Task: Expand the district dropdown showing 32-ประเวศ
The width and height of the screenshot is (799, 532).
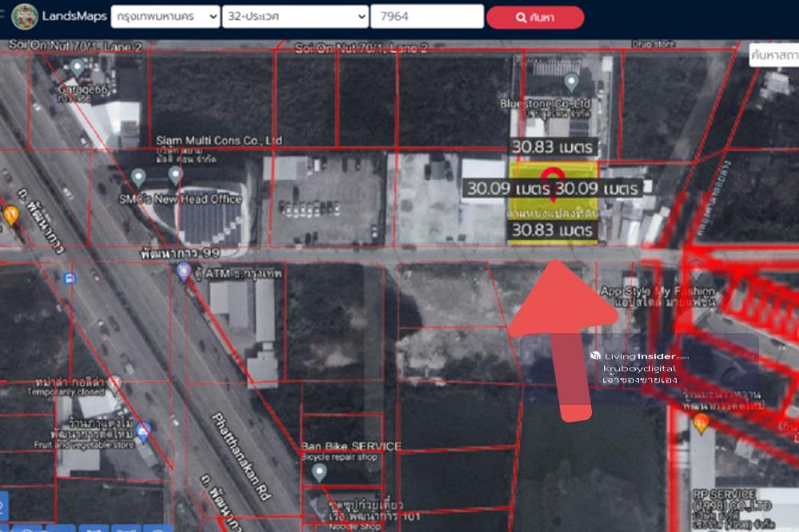Action: (x=295, y=17)
